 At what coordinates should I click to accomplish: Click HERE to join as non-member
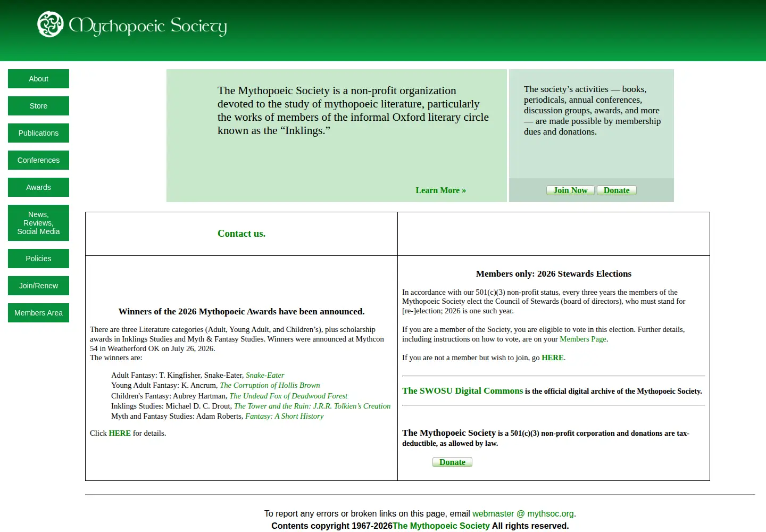click(553, 358)
